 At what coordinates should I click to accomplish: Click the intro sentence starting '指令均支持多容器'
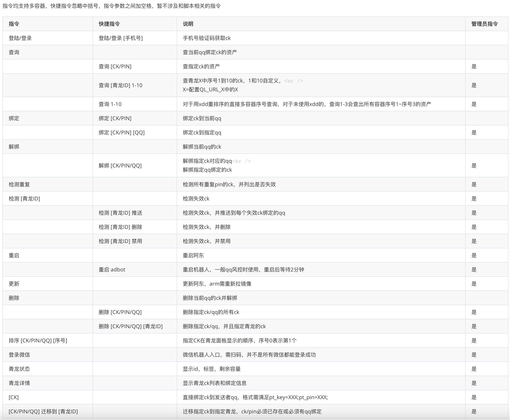click(112, 6)
